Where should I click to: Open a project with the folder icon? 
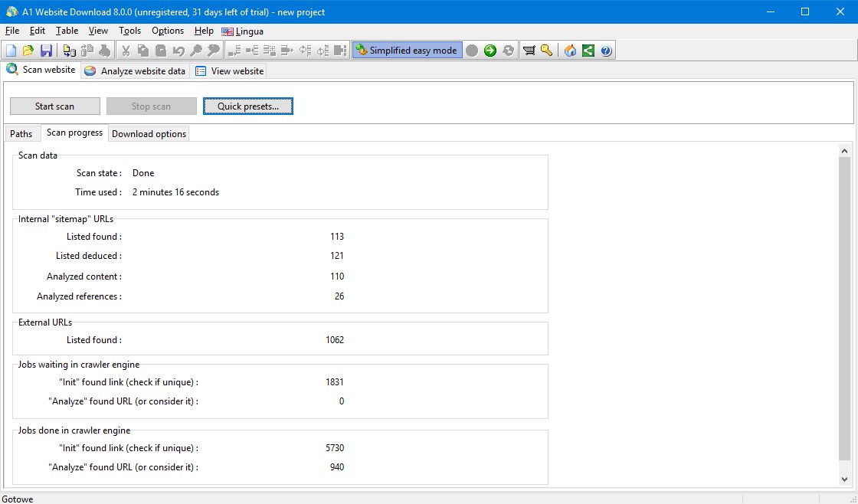(28, 51)
